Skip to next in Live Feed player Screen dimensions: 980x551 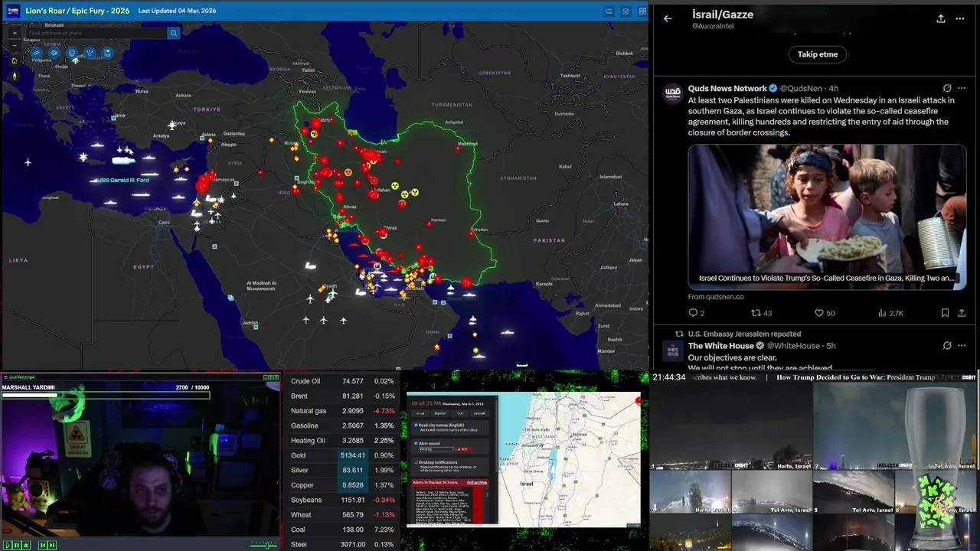(52, 545)
